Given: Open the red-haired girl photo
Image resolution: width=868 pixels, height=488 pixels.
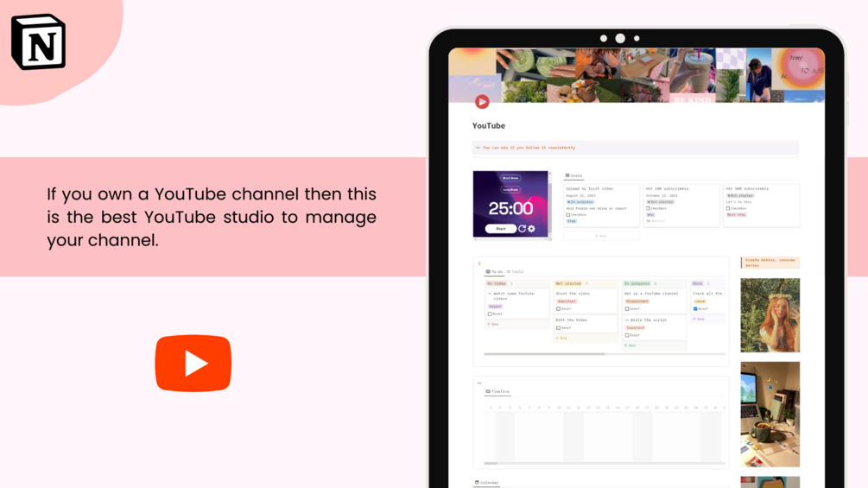Looking at the screenshot, I should (x=770, y=315).
